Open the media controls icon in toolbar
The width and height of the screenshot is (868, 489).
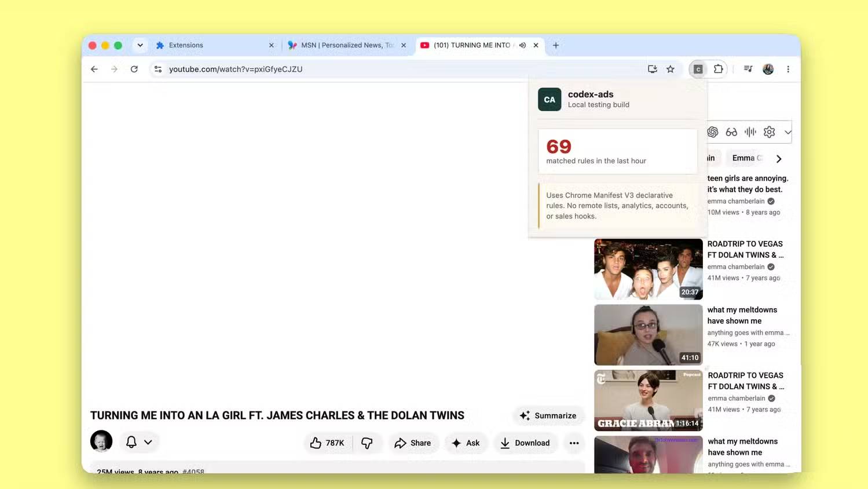[x=748, y=69]
